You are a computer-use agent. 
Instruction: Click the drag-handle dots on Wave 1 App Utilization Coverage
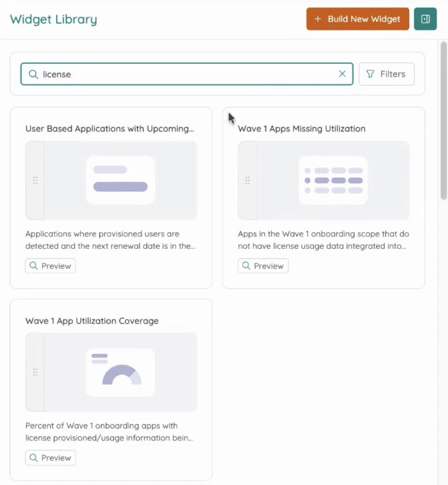[x=35, y=372]
